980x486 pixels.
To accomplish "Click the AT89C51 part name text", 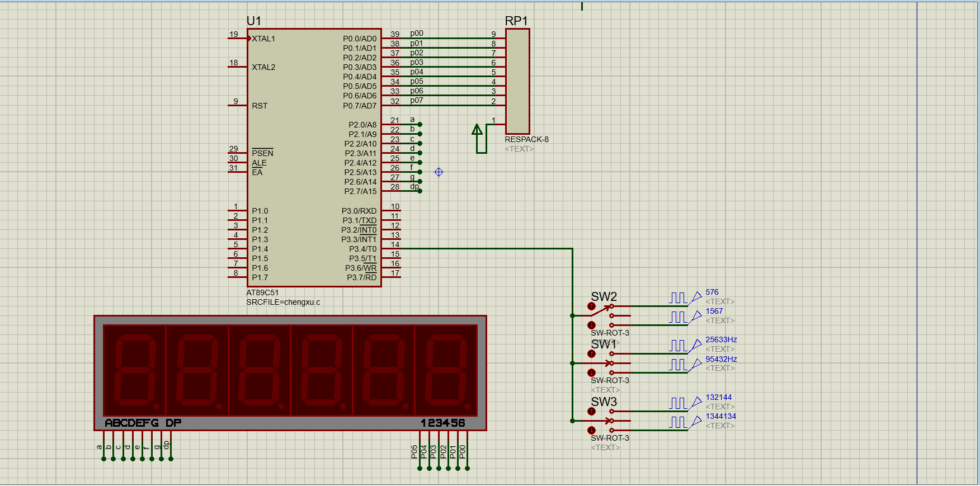I will click(x=262, y=292).
